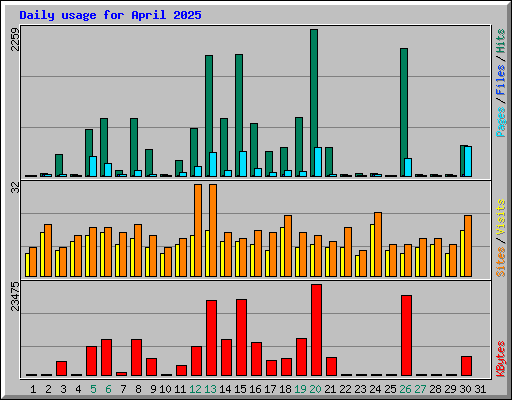The height and width of the screenshot is (400, 512).
Task: Click the Sites legend label
Action: tap(501, 262)
